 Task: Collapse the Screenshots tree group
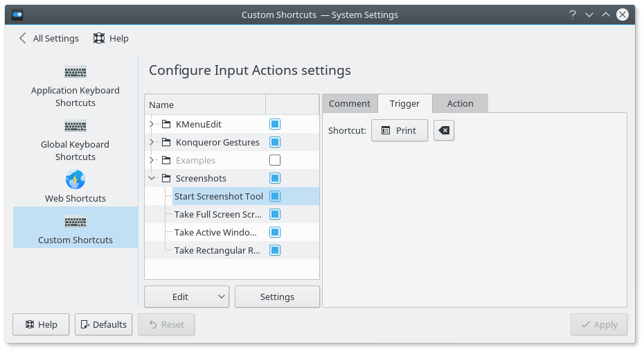tap(152, 178)
